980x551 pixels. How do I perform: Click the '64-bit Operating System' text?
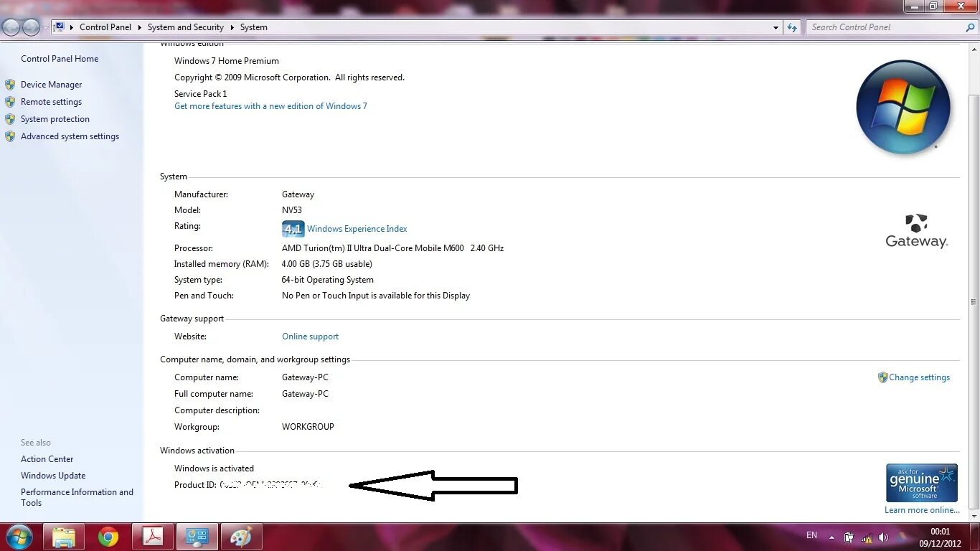coord(328,280)
